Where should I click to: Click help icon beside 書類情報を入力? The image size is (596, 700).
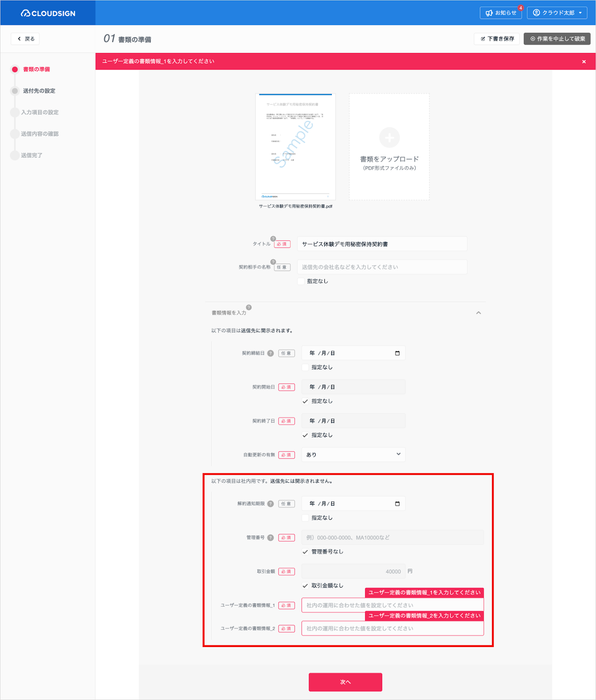coord(249,308)
